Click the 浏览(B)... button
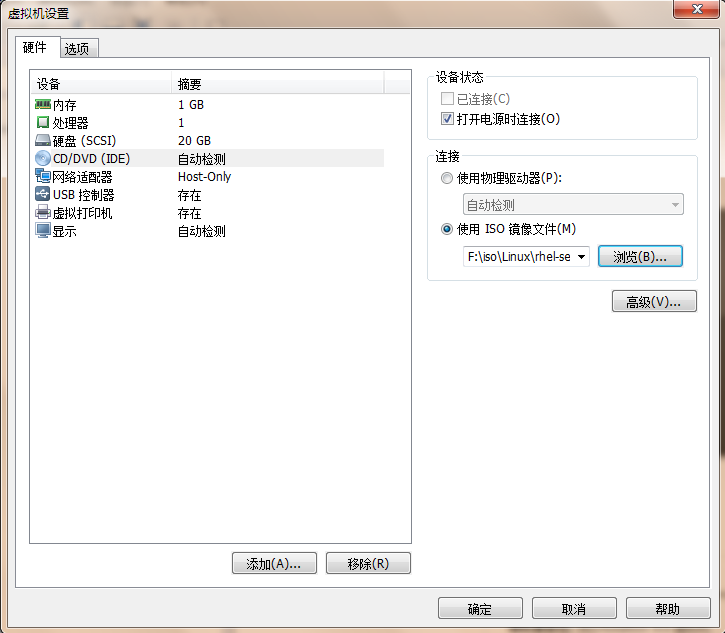Image resolution: width=725 pixels, height=633 pixels. pyautogui.click(x=640, y=257)
